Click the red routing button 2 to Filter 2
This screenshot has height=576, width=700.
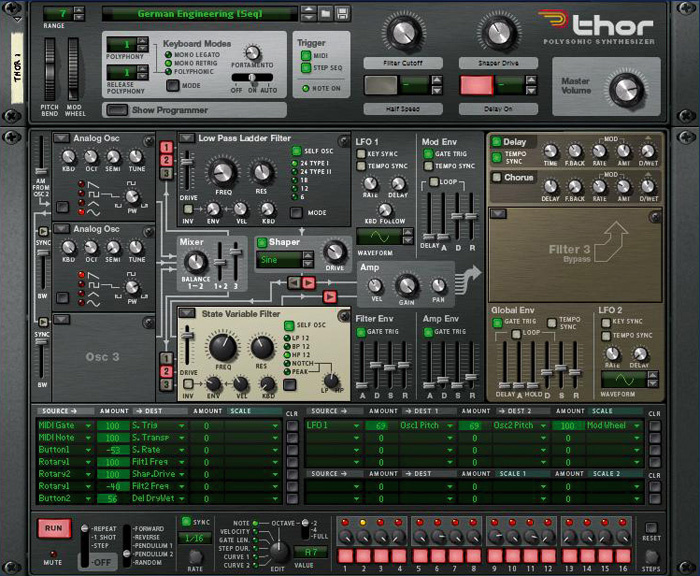coord(166,371)
